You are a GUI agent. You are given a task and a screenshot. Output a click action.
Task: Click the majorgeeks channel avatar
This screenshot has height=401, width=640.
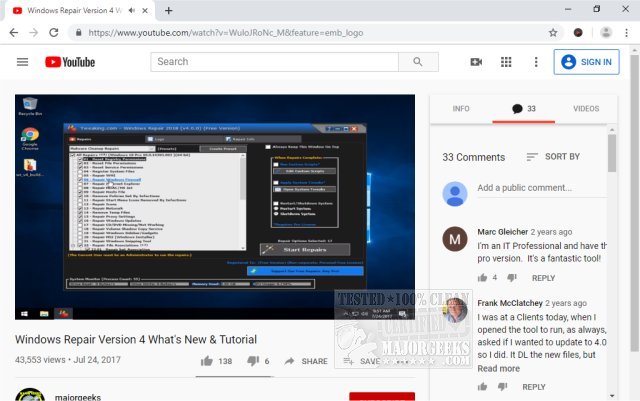30,394
